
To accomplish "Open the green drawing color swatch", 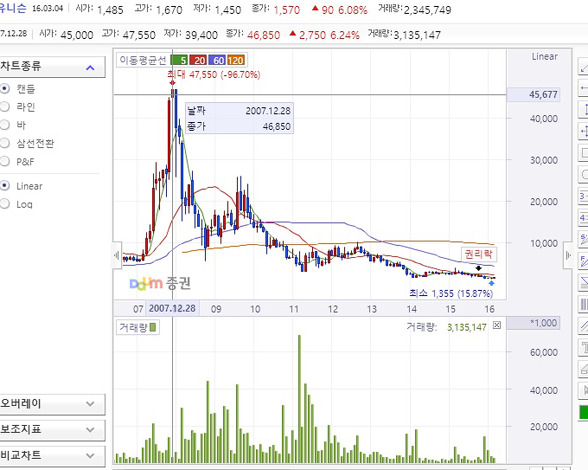I will [584, 412].
